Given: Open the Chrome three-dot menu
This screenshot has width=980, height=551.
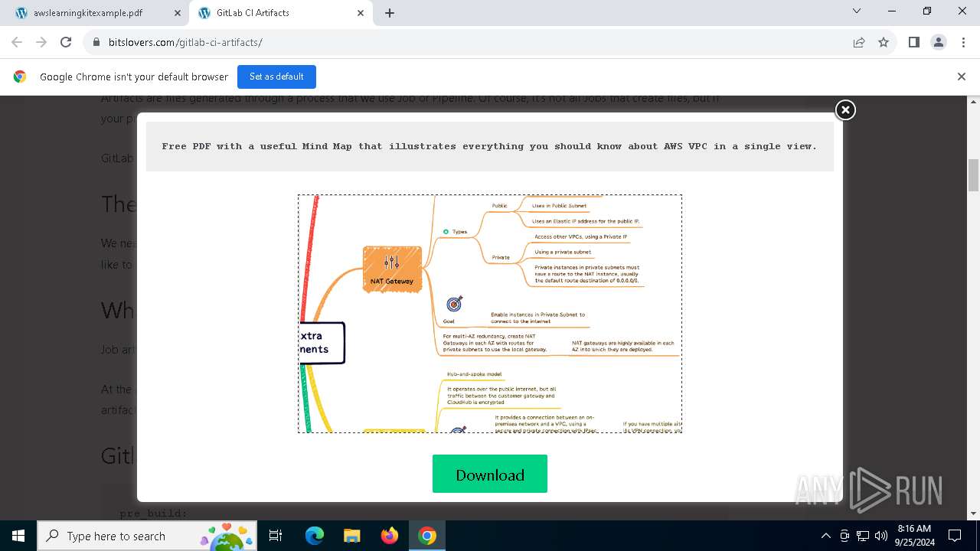Looking at the screenshot, I should coord(962,42).
